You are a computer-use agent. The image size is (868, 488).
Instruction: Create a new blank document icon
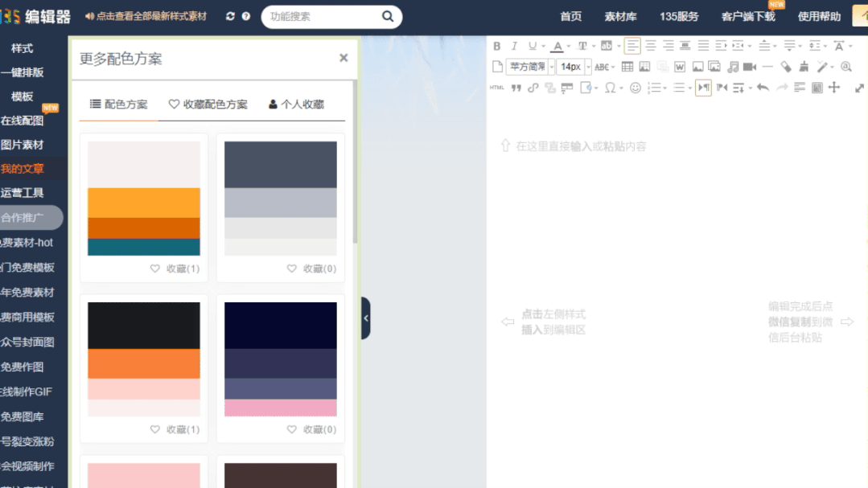click(497, 67)
